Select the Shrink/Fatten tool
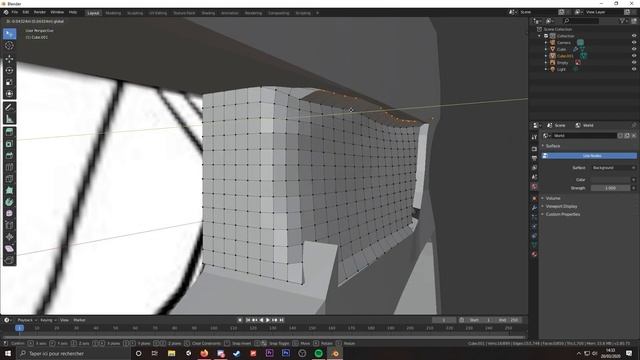640x360 pixels. pyautogui.click(x=9, y=237)
